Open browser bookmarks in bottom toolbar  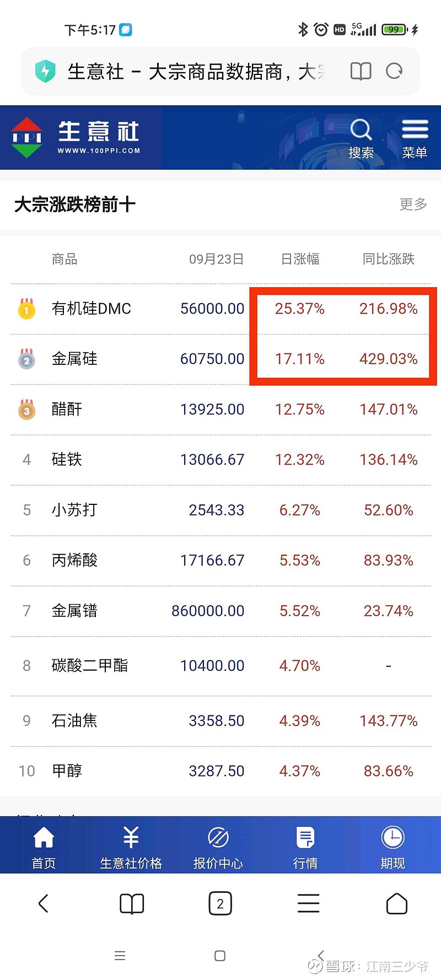pos(132,903)
